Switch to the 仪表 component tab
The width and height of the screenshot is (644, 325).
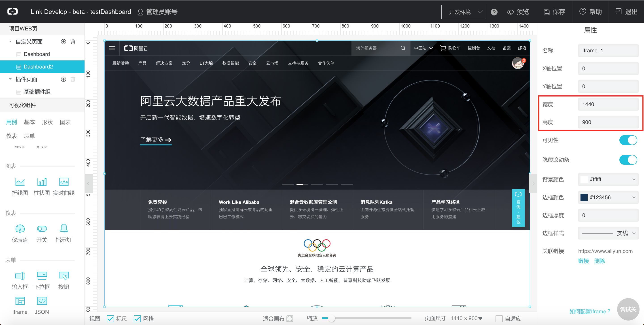tap(11, 136)
